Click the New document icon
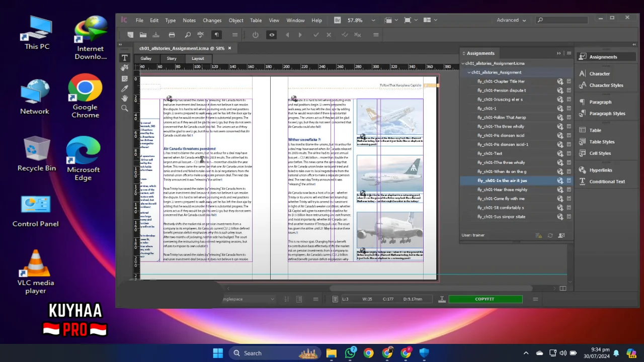 tap(130, 35)
